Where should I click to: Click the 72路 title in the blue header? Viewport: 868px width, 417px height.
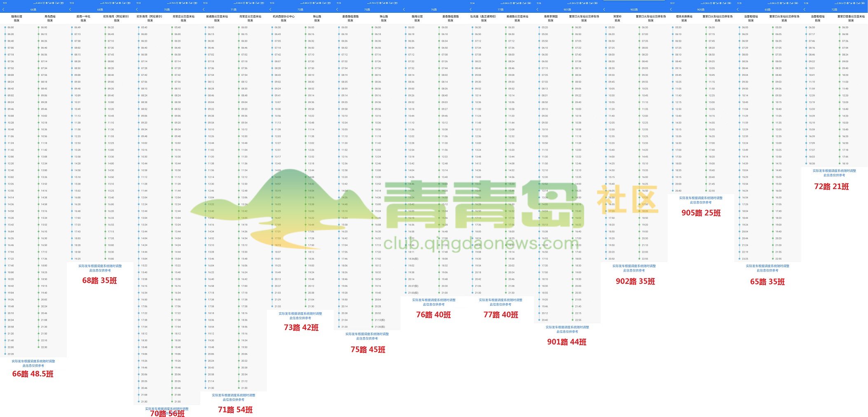[x=834, y=9]
